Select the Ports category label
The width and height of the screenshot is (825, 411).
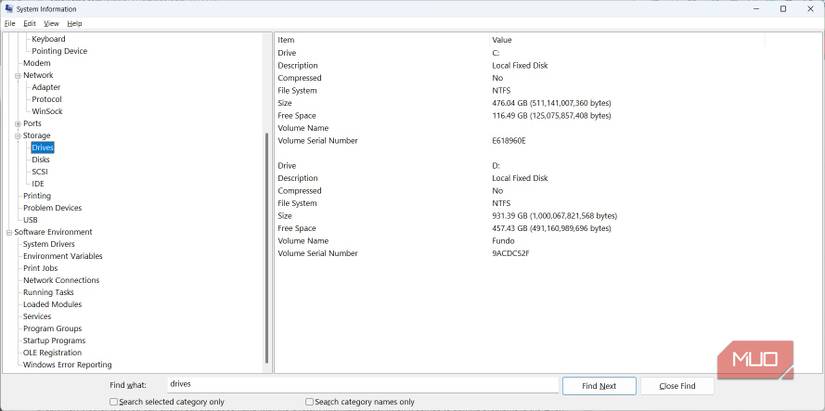coord(32,124)
